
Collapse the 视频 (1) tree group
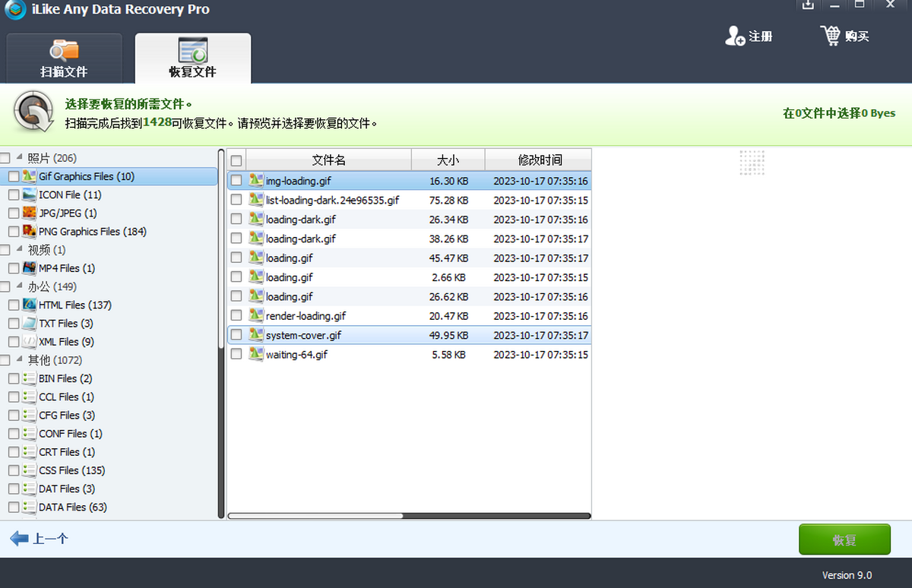[19, 250]
